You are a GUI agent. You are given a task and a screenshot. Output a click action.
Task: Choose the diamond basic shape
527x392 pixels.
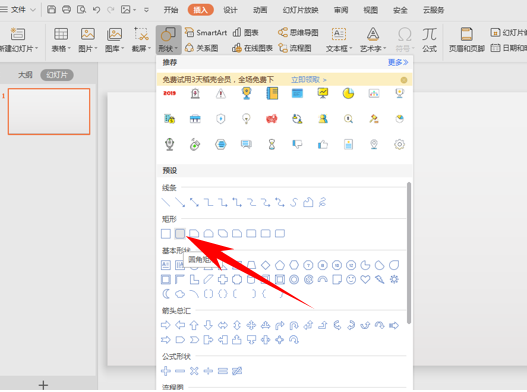[x=266, y=265]
